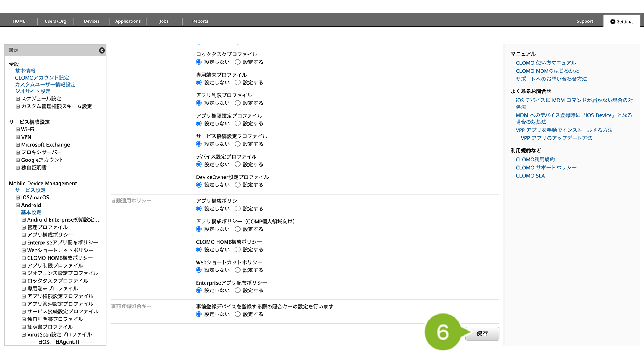The image size is (644, 362).
Task: Open CLOMO 使い方マニュアル link
Action: (x=545, y=63)
